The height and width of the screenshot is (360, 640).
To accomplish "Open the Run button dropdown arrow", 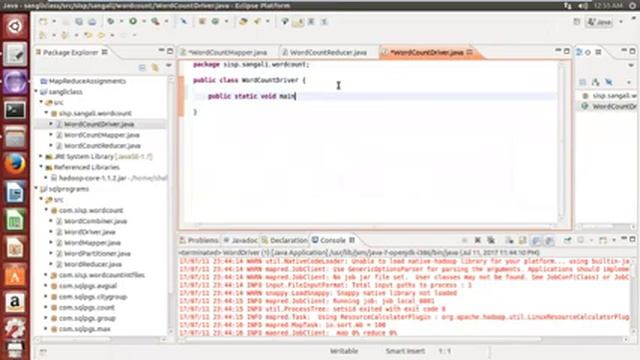I will click(x=144, y=21).
